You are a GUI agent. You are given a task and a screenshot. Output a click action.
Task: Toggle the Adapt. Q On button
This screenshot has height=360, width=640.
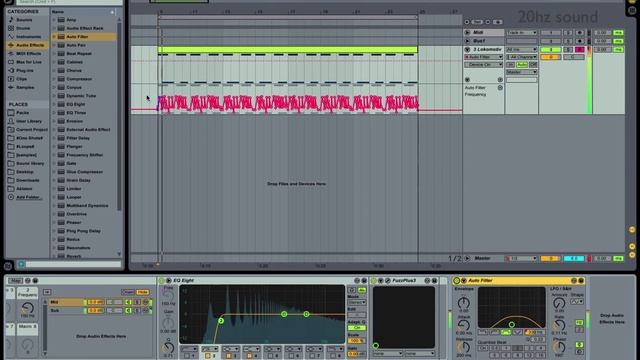tap(356, 328)
